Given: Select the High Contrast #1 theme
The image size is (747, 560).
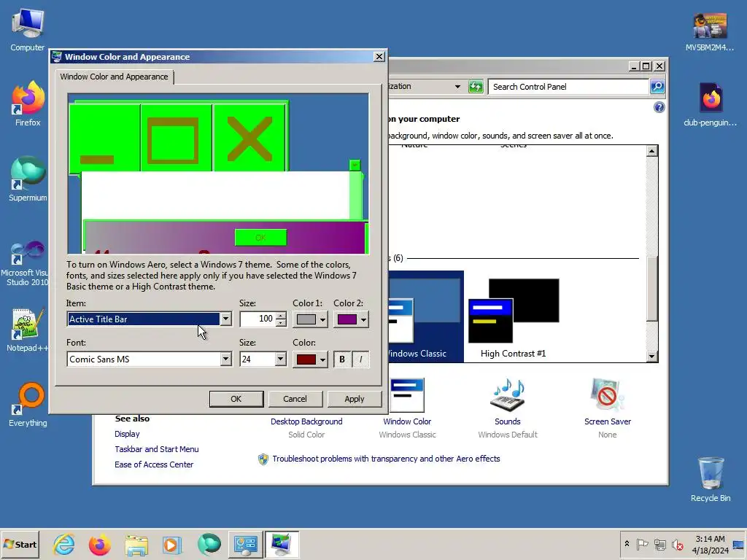Looking at the screenshot, I should tap(513, 318).
